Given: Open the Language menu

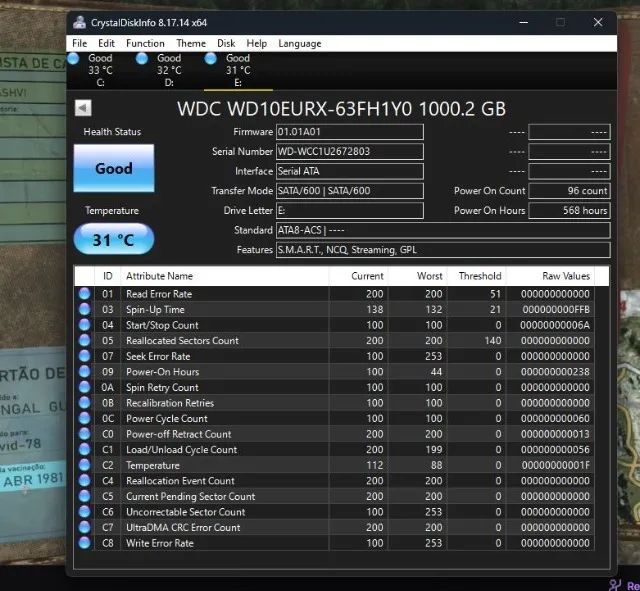Looking at the screenshot, I should (300, 43).
